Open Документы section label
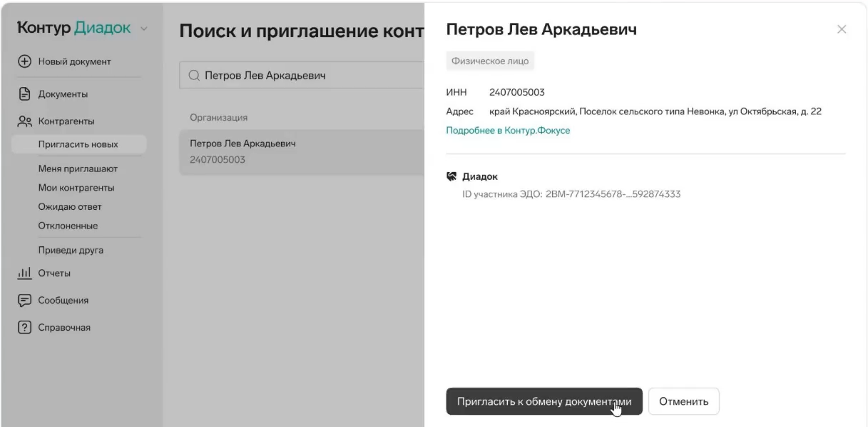 tap(63, 94)
